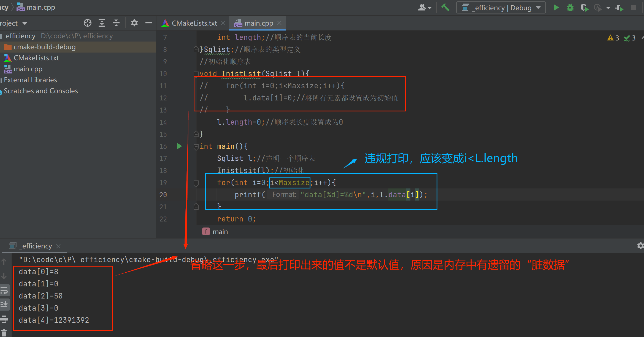
Task: Click the locate target icon in Project panel
Action: click(87, 23)
